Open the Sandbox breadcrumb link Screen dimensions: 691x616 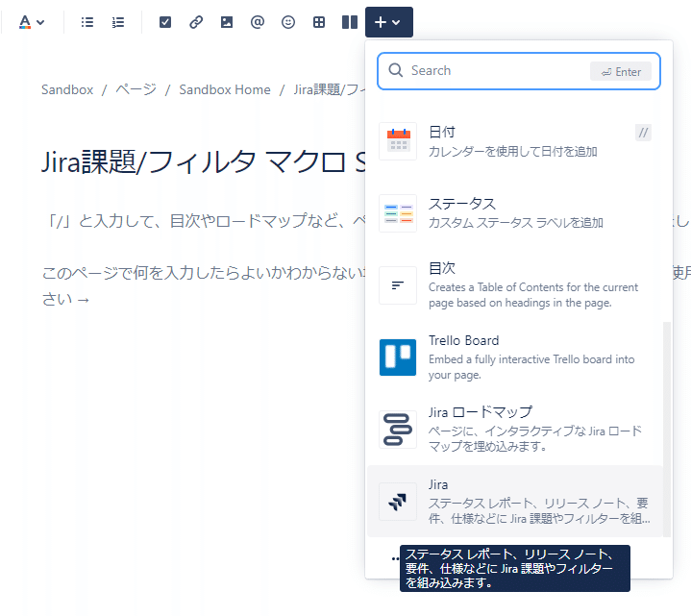[67, 89]
